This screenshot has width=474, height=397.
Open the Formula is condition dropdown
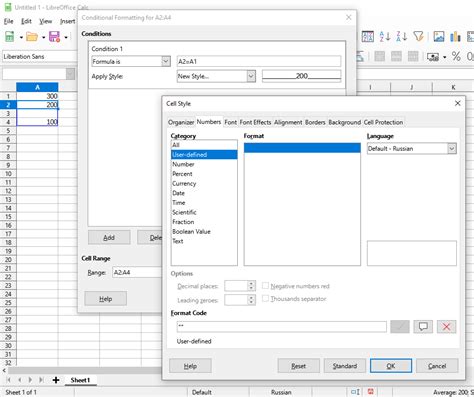(x=166, y=61)
